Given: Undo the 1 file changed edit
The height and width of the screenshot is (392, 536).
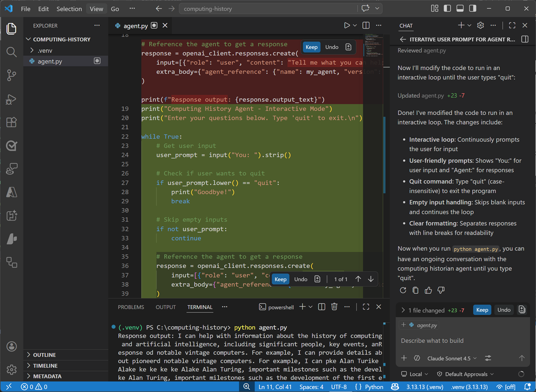Looking at the screenshot, I should [504, 309].
